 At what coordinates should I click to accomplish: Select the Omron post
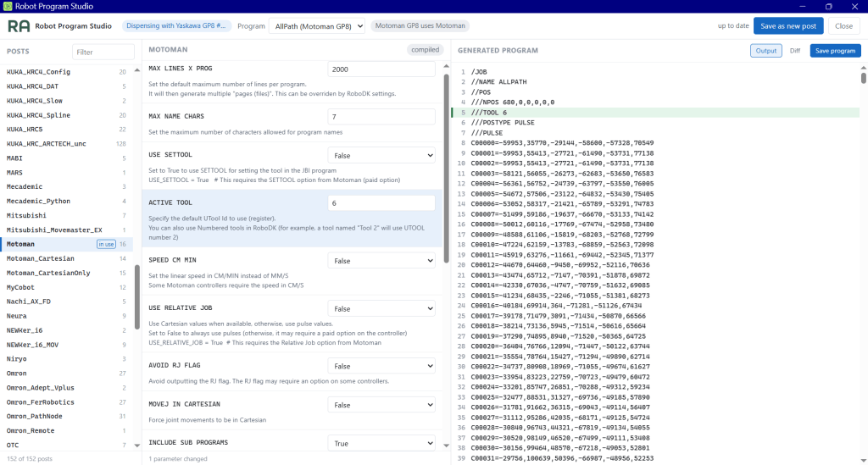tap(66, 374)
